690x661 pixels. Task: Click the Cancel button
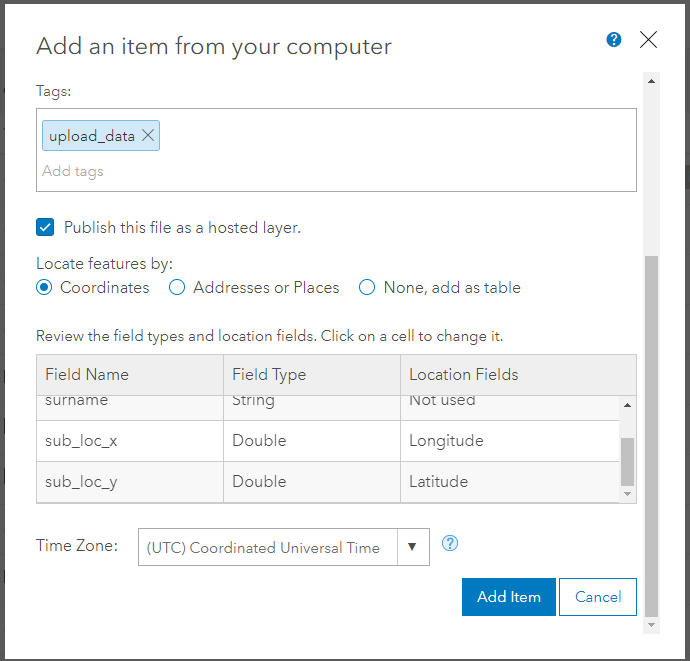(x=598, y=597)
